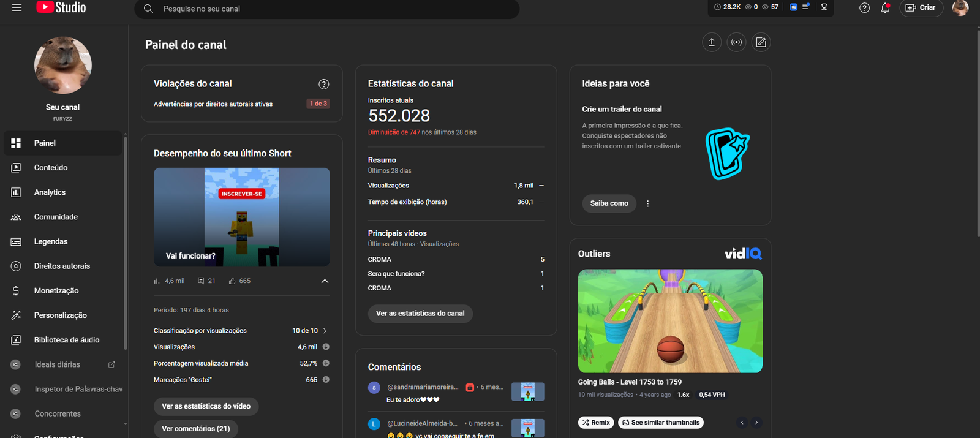
Task: Go to next vidIQ outlier
Action: click(x=756, y=422)
